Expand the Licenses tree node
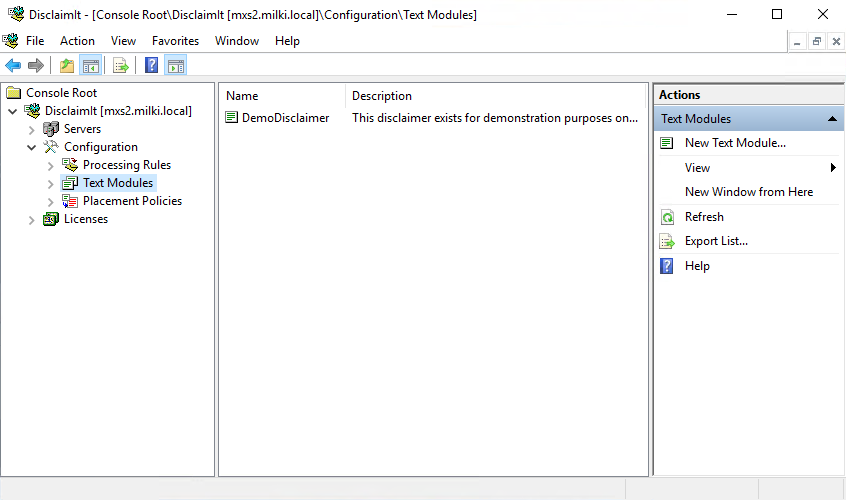This screenshot has width=846, height=500. click(31, 220)
